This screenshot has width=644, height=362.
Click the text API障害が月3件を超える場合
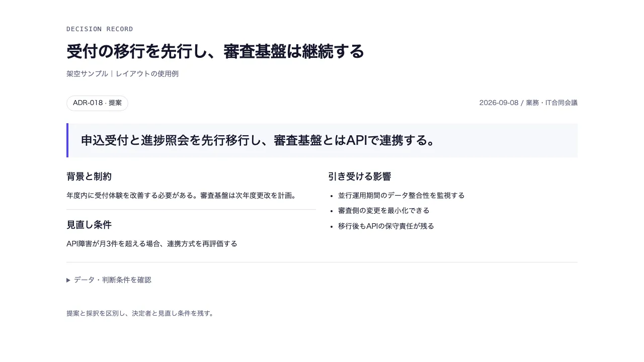click(152, 244)
